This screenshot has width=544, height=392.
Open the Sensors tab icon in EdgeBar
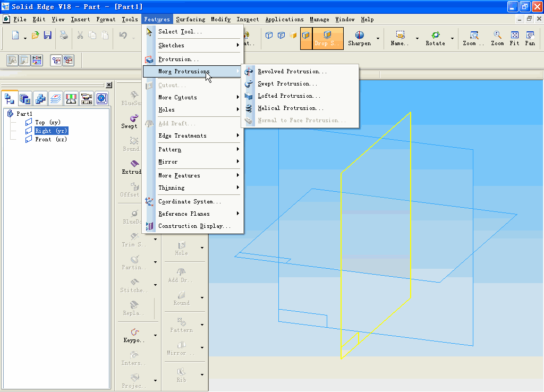tap(71, 98)
